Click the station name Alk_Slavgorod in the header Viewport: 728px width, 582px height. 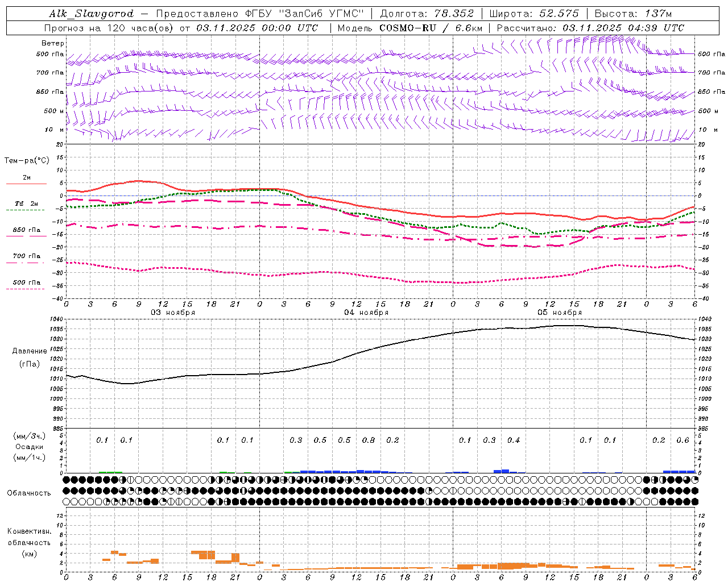click(91, 14)
